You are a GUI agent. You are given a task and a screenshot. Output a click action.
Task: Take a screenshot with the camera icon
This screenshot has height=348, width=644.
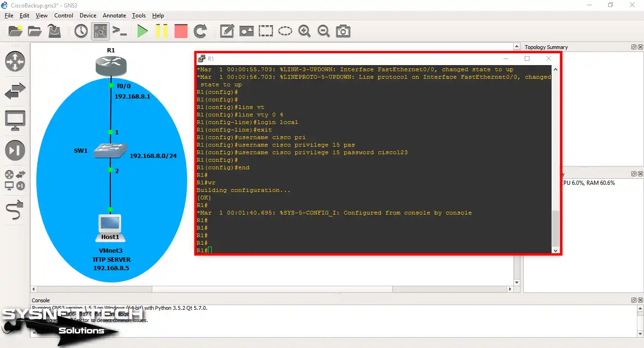pyautogui.click(x=343, y=32)
